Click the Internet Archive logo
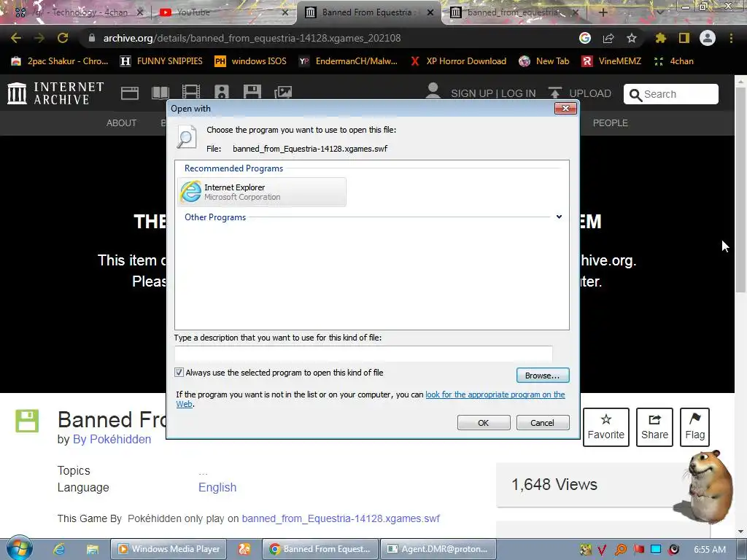This screenshot has width=747, height=560. [55, 93]
